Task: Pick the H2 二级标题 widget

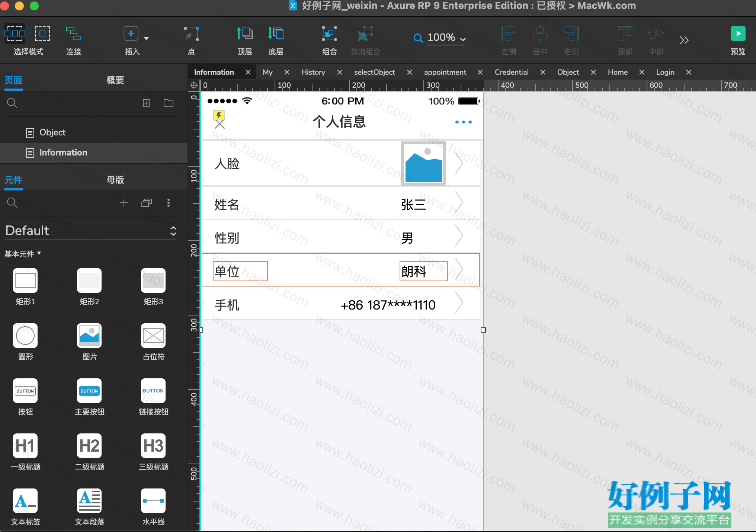Action: pyautogui.click(x=89, y=446)
